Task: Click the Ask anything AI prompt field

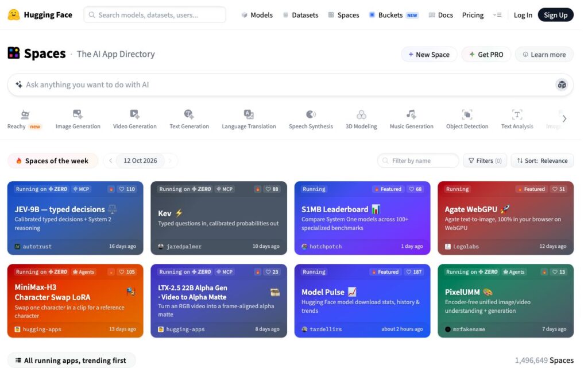Action: 290,85
